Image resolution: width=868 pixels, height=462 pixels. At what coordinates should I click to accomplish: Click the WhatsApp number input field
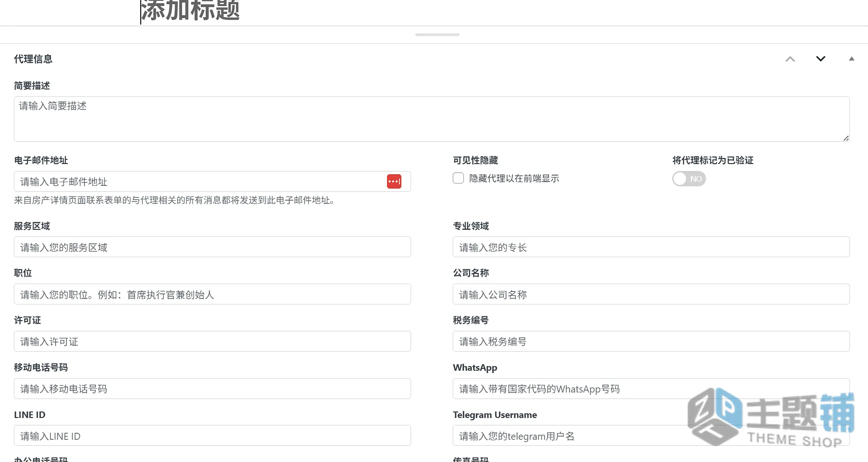point(651,389)
